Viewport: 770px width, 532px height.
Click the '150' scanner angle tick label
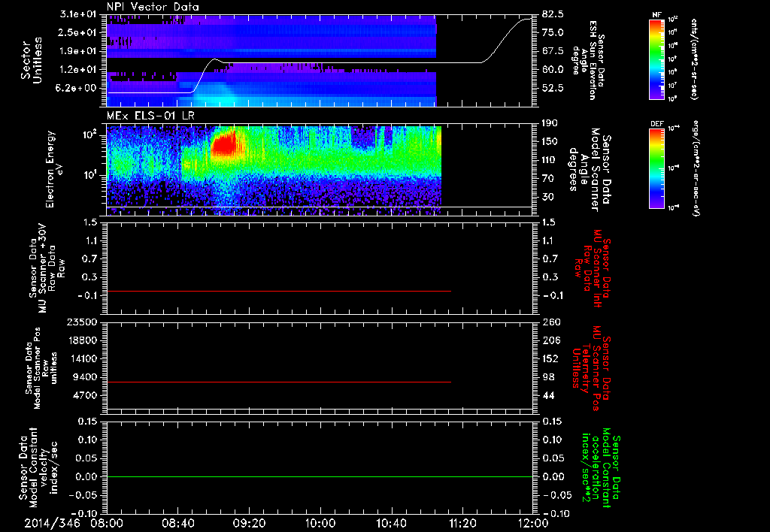(550, 142)
